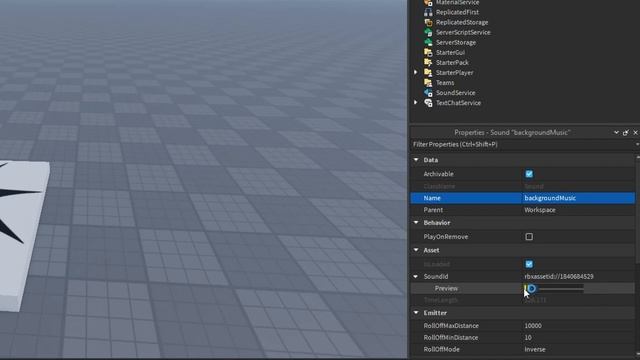640x360 pixels.
Task: Click the StarterGui folder icon
Action: coord(428,52)
